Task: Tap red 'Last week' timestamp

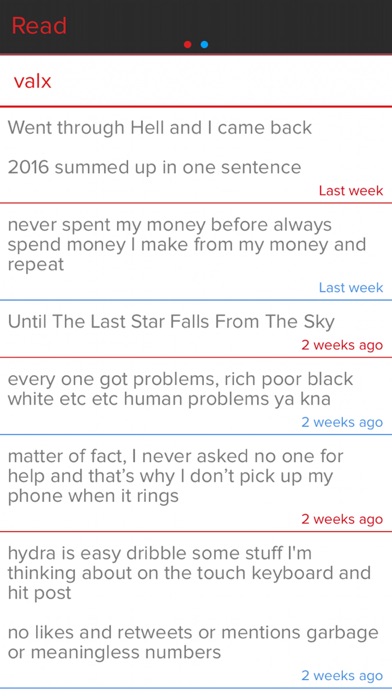Action: (351, 190)
